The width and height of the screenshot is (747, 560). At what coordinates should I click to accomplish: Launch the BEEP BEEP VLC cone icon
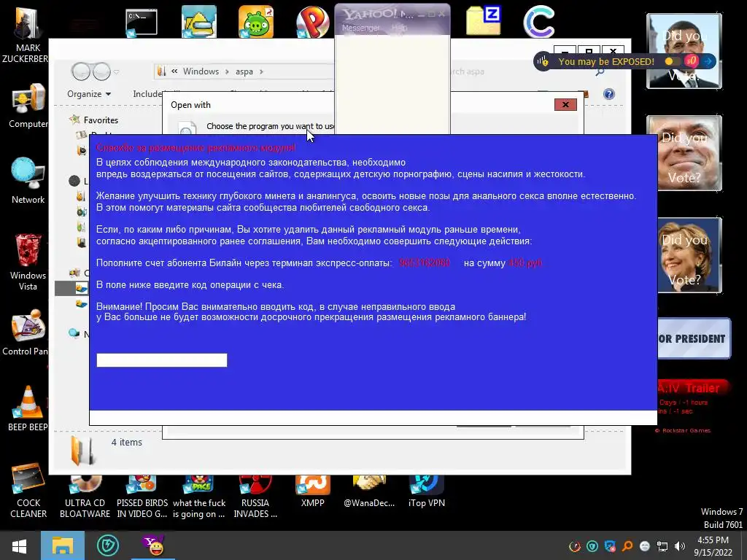tap(28, 408)
